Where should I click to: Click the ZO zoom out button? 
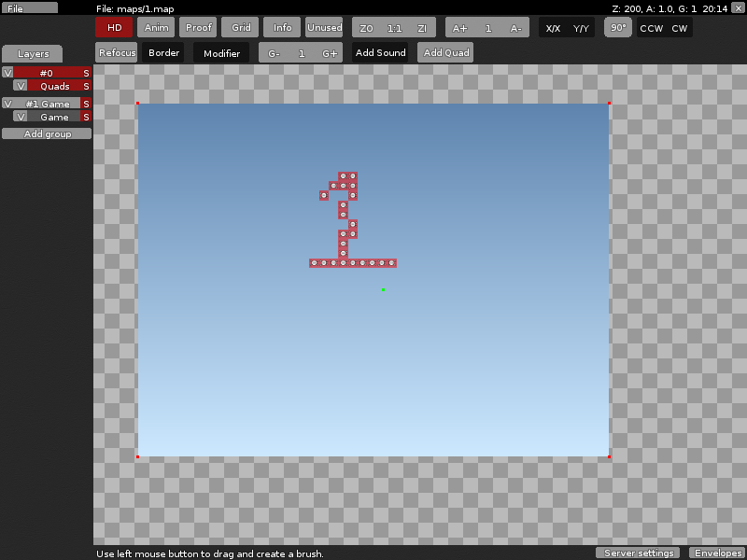tap(366, 28)
